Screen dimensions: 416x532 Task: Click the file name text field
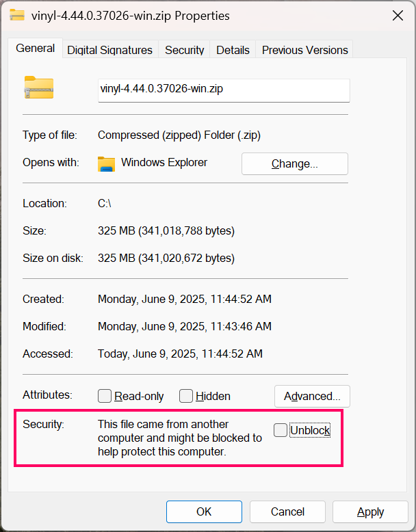click(x=224, y=90)
